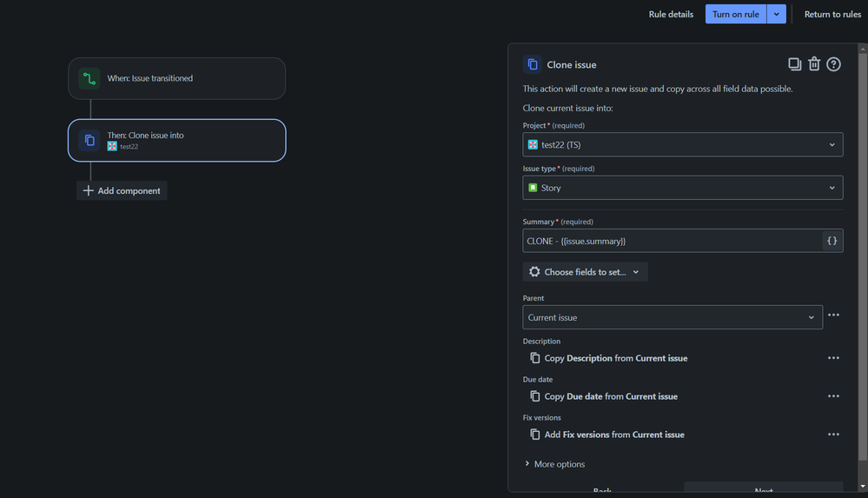Open help for Clone issue action
Screen dimensions: 868x498
[833, 64]
